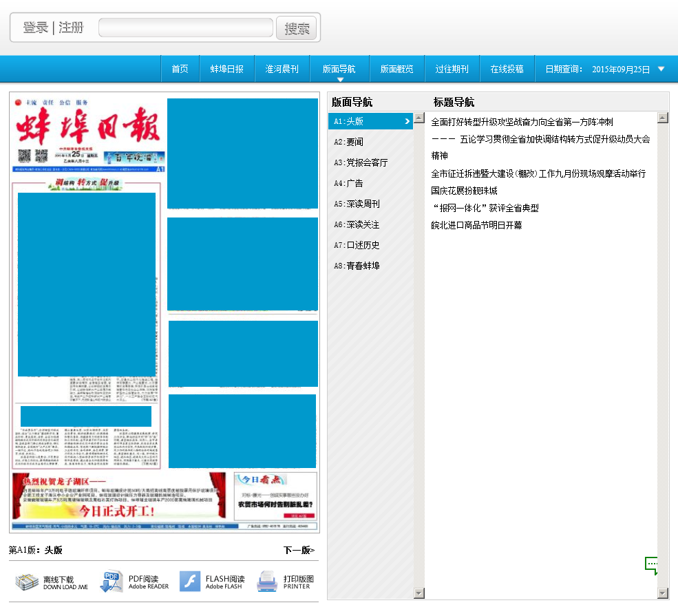678x616 pixels.
Task: Select date 2015年09月25日 field
Action: click(621, 69)
